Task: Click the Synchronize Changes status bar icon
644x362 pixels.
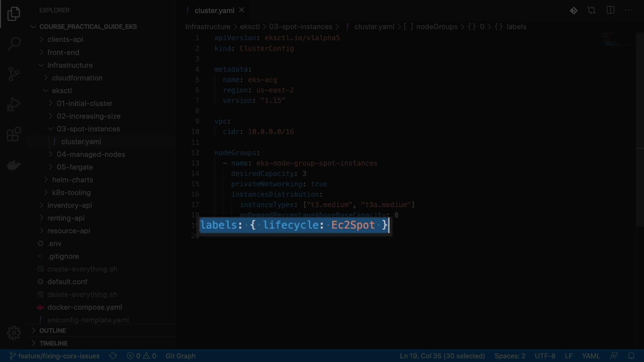Action: (113, 356)
